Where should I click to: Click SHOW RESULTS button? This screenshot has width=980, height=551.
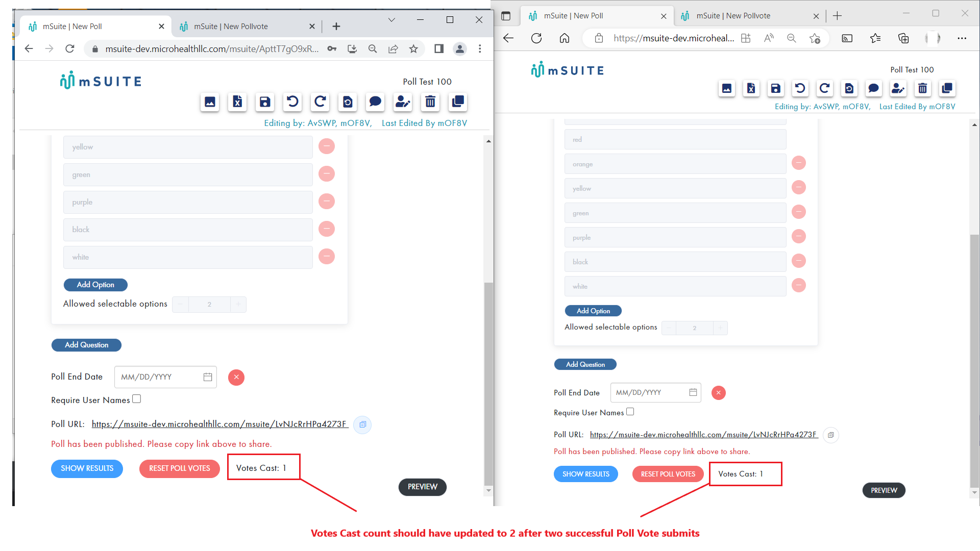[87, 468]
